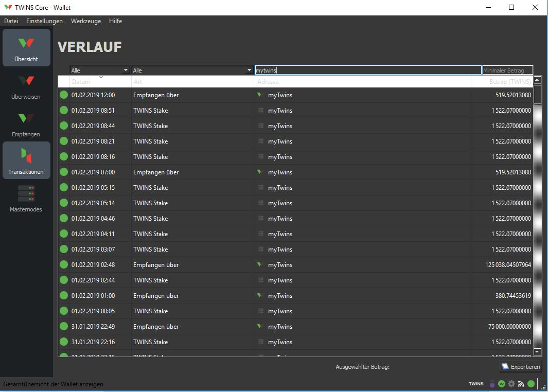Click date 01.02.2019 04:46
Viewport: 548px width, 392px height.
click(x=93, y=218)
